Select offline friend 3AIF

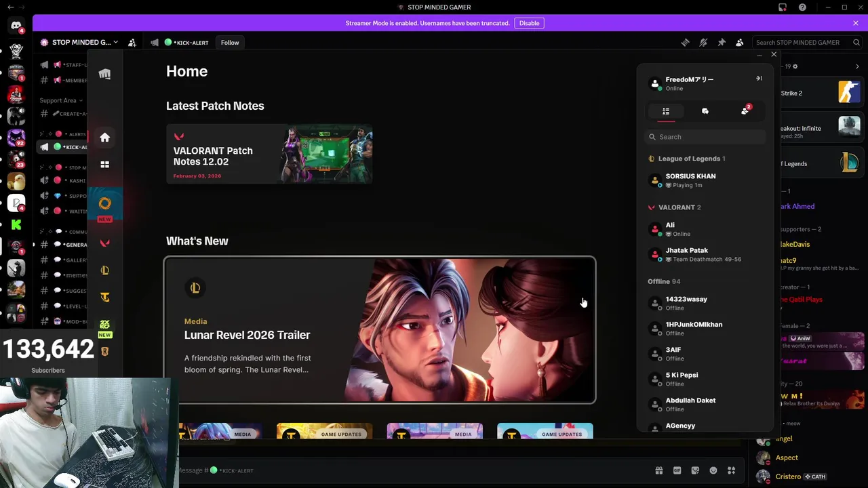(704, 354)
